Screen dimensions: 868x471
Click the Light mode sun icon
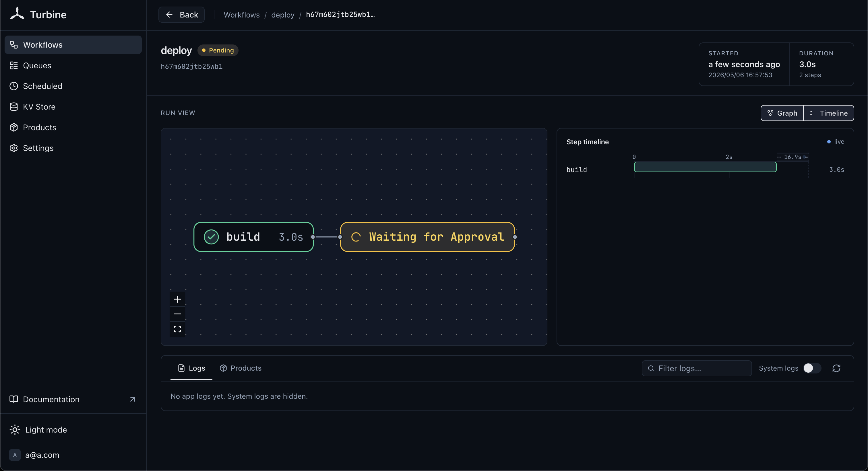pos(15,430)
